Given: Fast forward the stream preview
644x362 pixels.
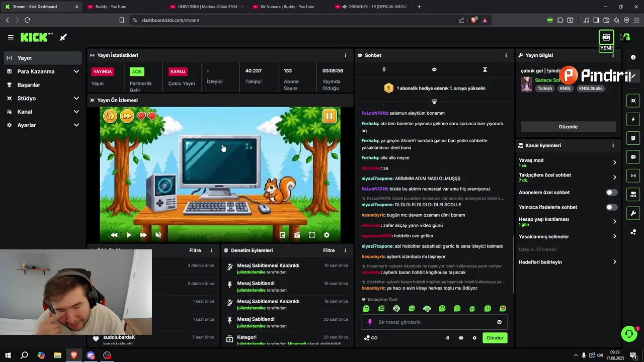Looking at the screenshot, I should (143, 235).
